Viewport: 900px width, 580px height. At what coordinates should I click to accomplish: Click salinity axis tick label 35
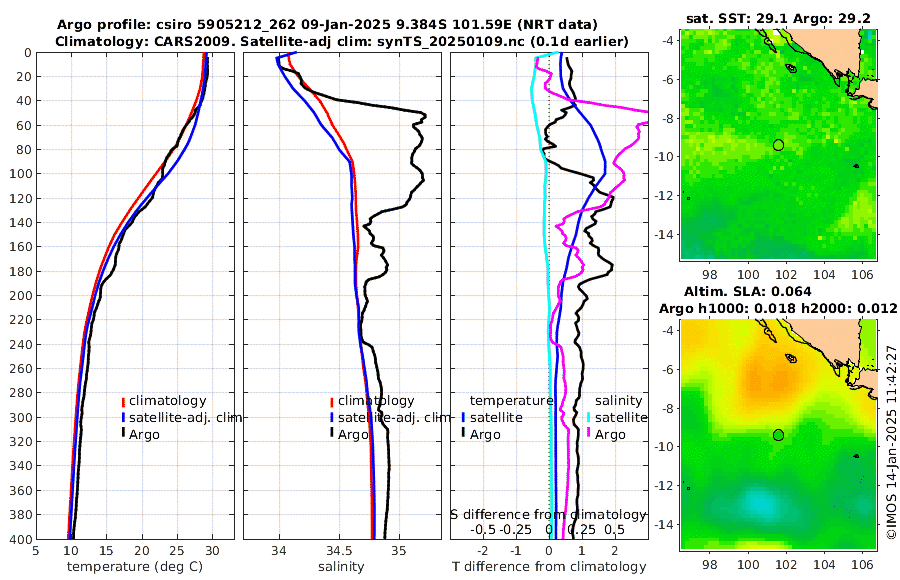pos(399,550)
